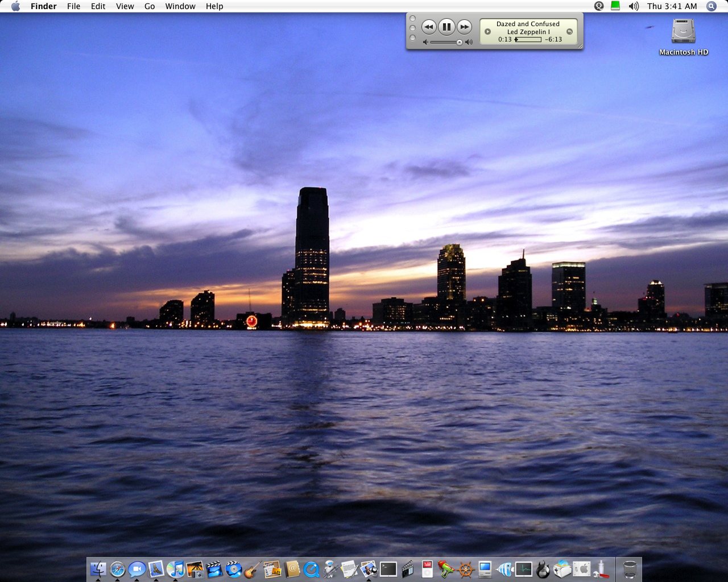Click the middle round window button in iTunes mini player
The image size is (728, 582).
(x=413, y=28)
